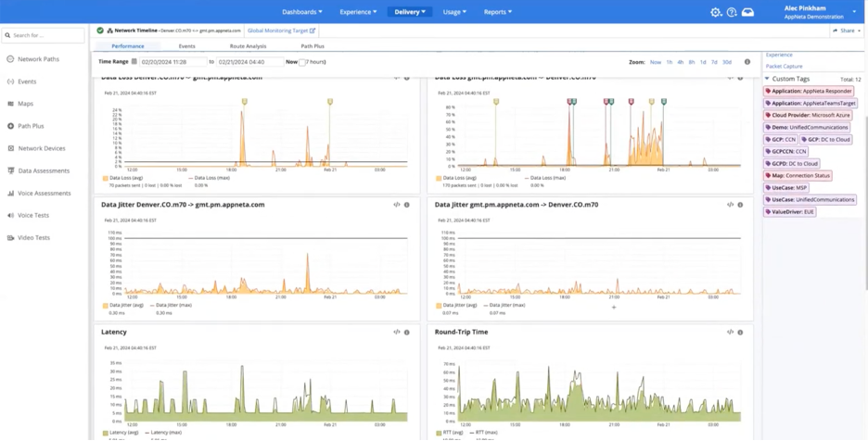
Task: Open the inbox tray icon in header
Action: (x=747, y=12)
